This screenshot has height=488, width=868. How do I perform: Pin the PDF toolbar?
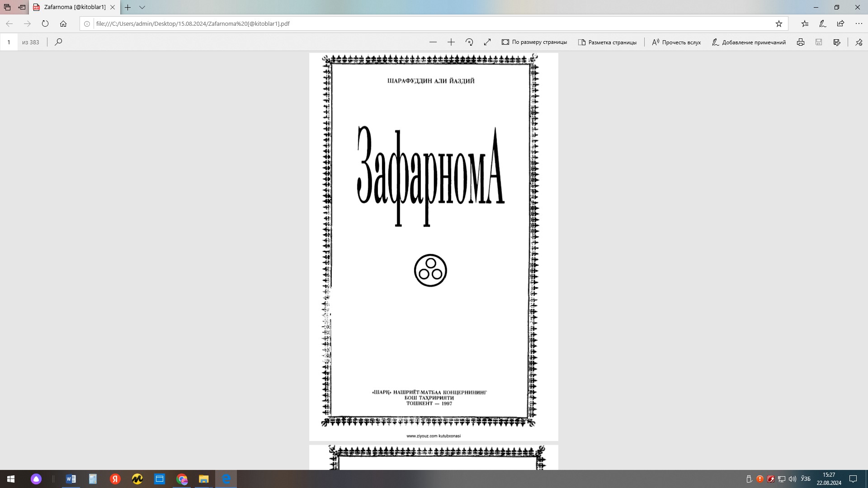859,42
